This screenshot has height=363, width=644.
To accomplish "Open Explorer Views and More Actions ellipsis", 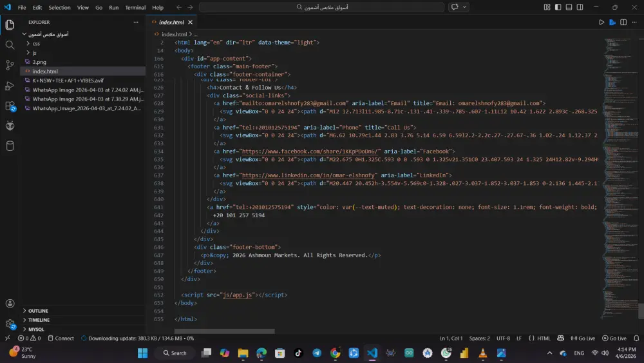I will (136, 22).
